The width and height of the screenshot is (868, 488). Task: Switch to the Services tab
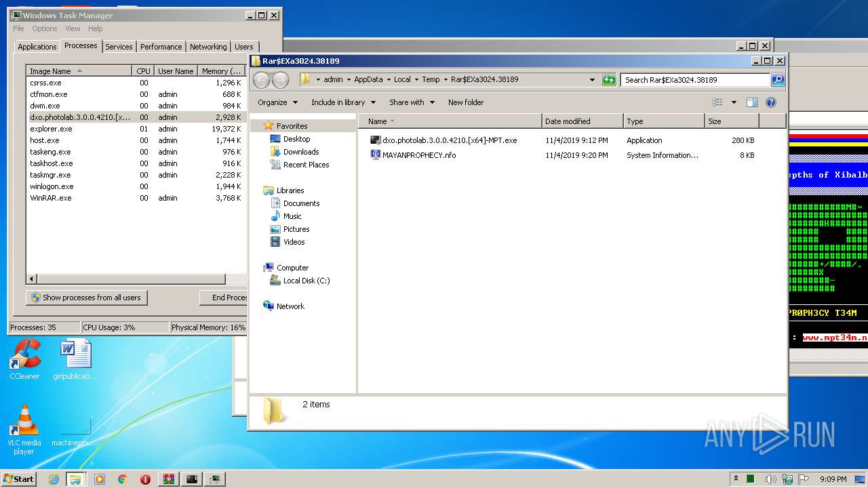(119, 47)
